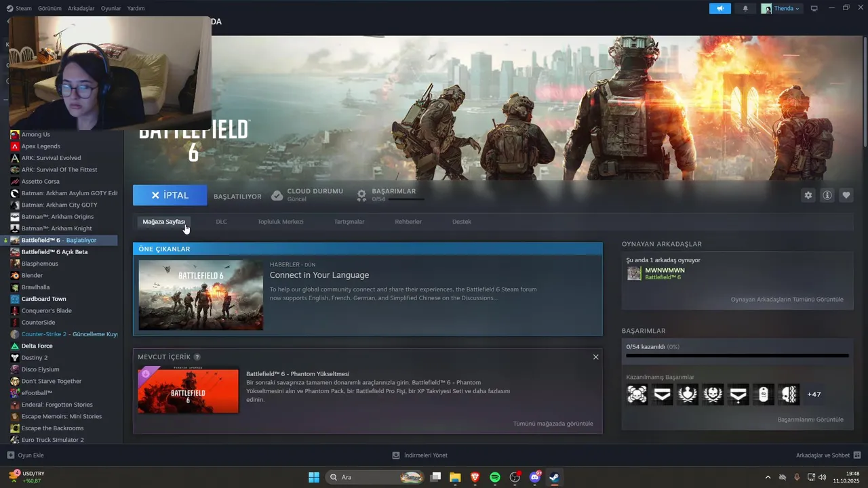This screenshot has height=488, width=868.
Task: Click the Başarımlar star icon
Action: click(x=362, y=195)
